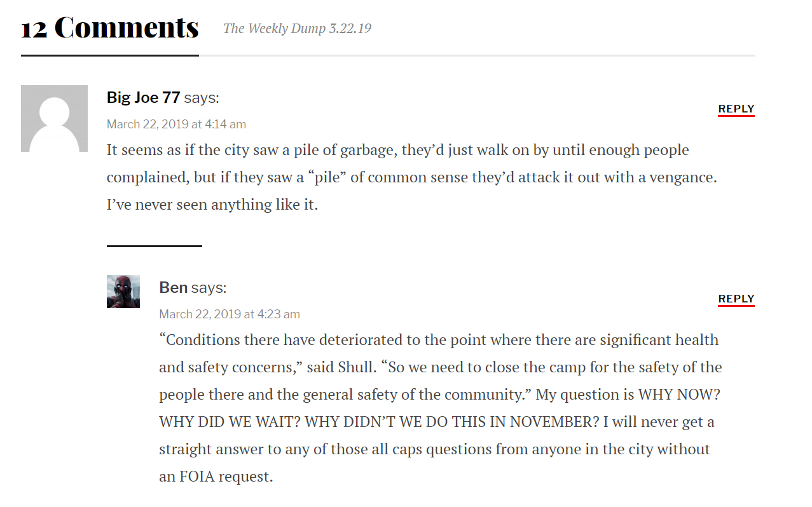812x507 pixels.
Task: Click the short divider line below Big Joe's comment
Action: point(154,246)
